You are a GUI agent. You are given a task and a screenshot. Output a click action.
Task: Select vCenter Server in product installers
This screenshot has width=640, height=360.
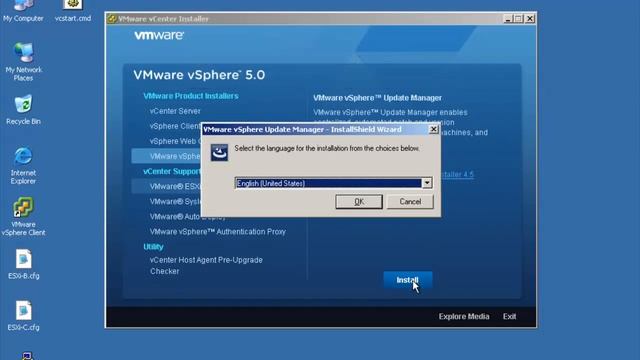[175, 111]
